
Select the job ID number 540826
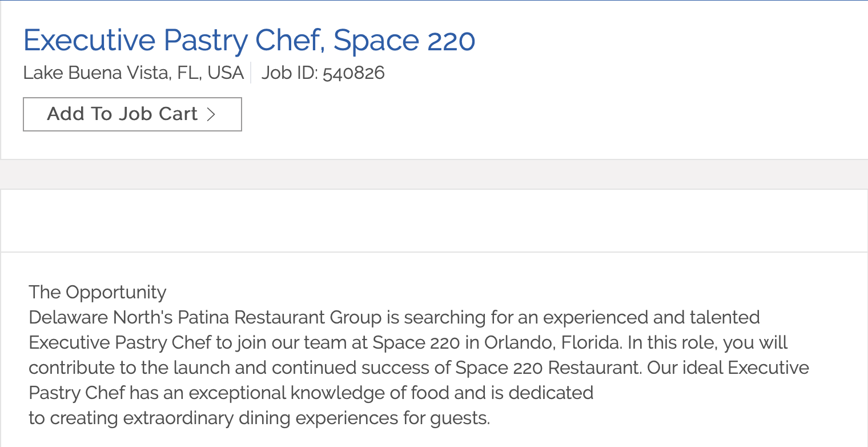pos(353,73)
